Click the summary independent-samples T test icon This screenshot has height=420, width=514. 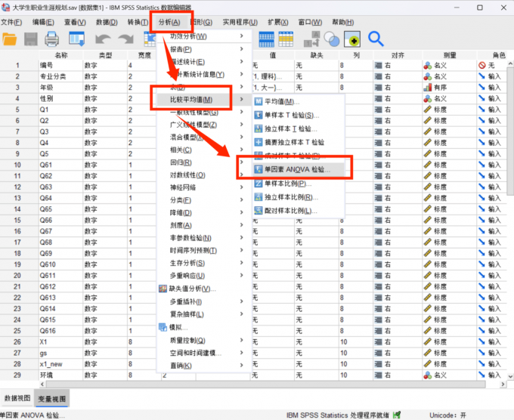(x=259, y=142)
